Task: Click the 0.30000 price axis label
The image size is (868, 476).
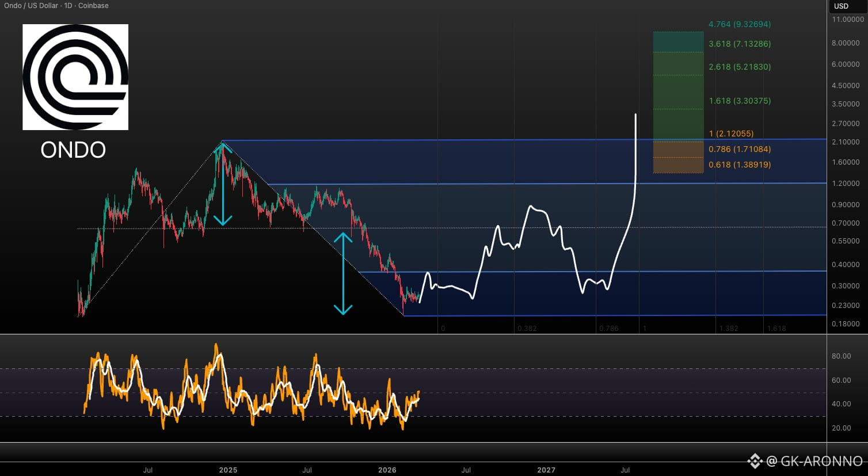Action: click(x=846, y=286)
